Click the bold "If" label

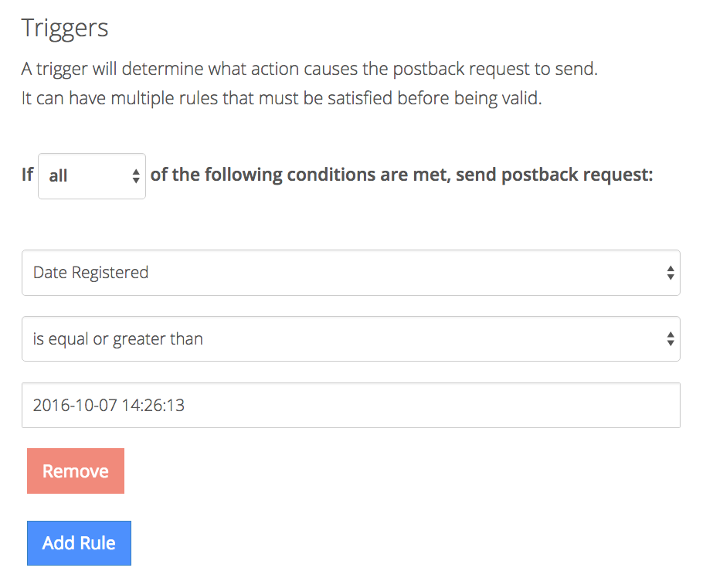click(x=28, y=175)
